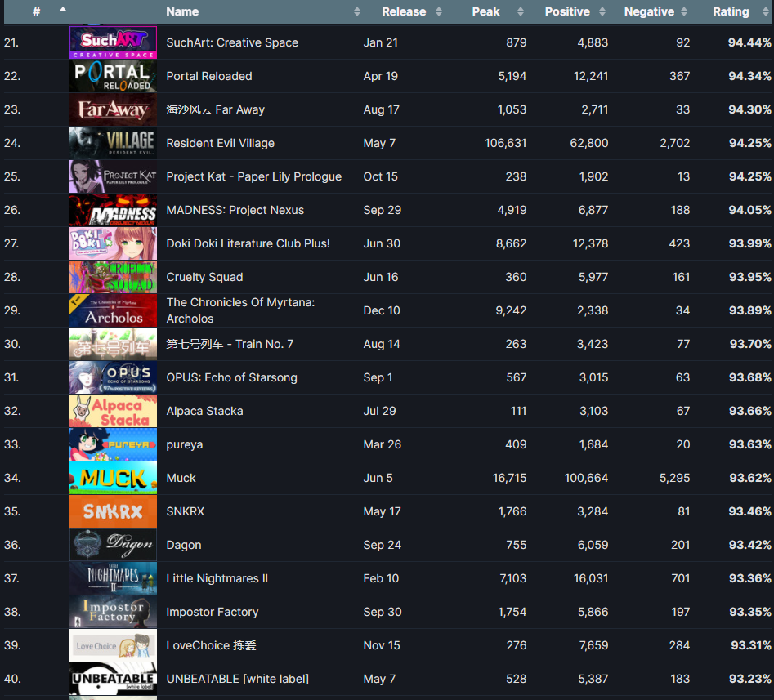Open the pureya name link

(185, 445)
